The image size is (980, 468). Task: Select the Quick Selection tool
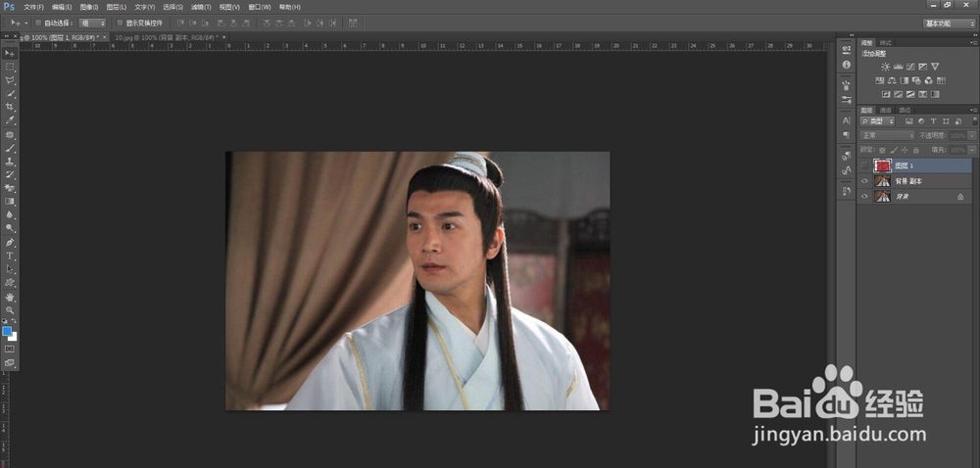10,94
